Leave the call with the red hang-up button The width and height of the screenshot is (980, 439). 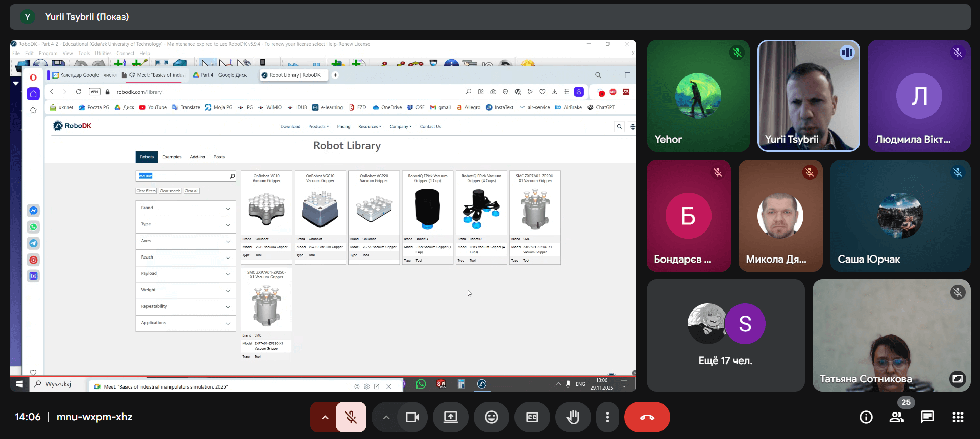pos(647,417)
